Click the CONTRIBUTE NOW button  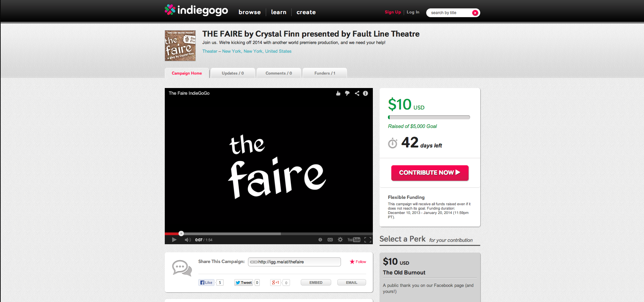click(430, 173)
